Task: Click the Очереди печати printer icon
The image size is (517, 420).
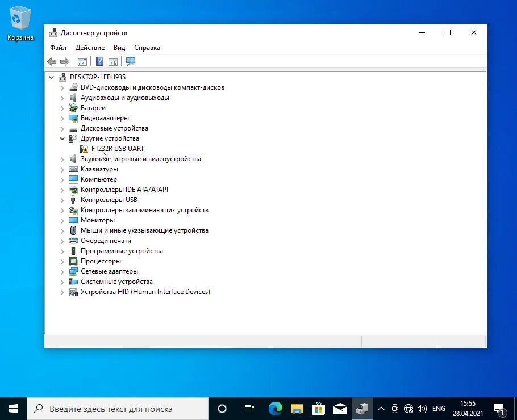Action: 73,241
